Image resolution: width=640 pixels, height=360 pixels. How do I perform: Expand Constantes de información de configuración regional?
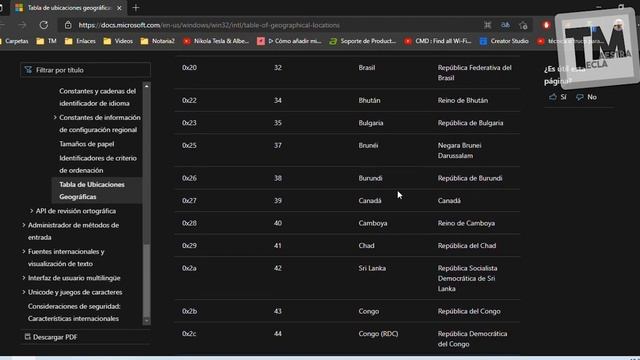click(55, 117)
